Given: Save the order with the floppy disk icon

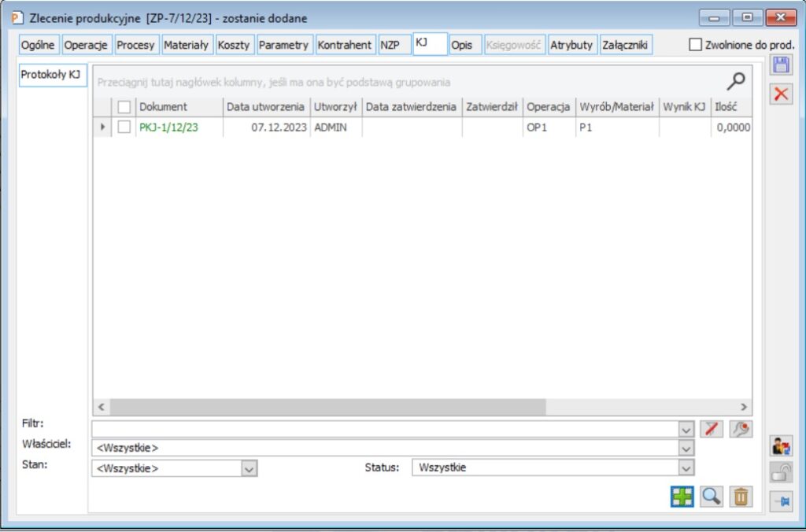Looking at the screenshot, I should click(x=781, y=66).
